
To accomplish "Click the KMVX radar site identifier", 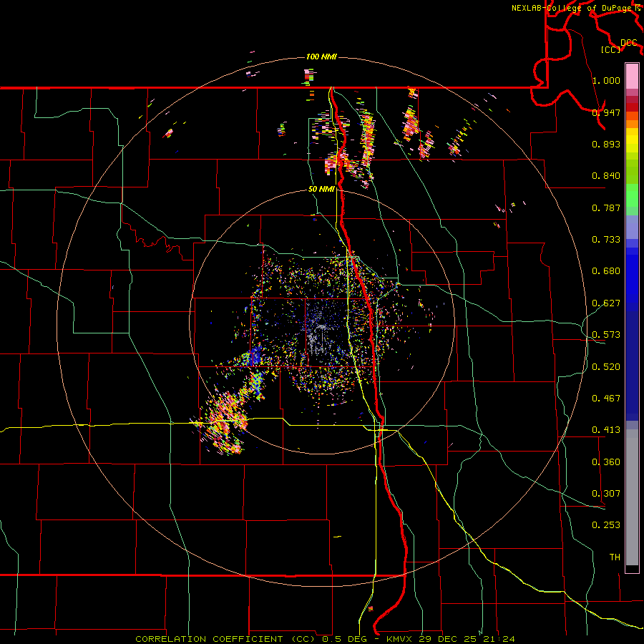I will [399, 639].
